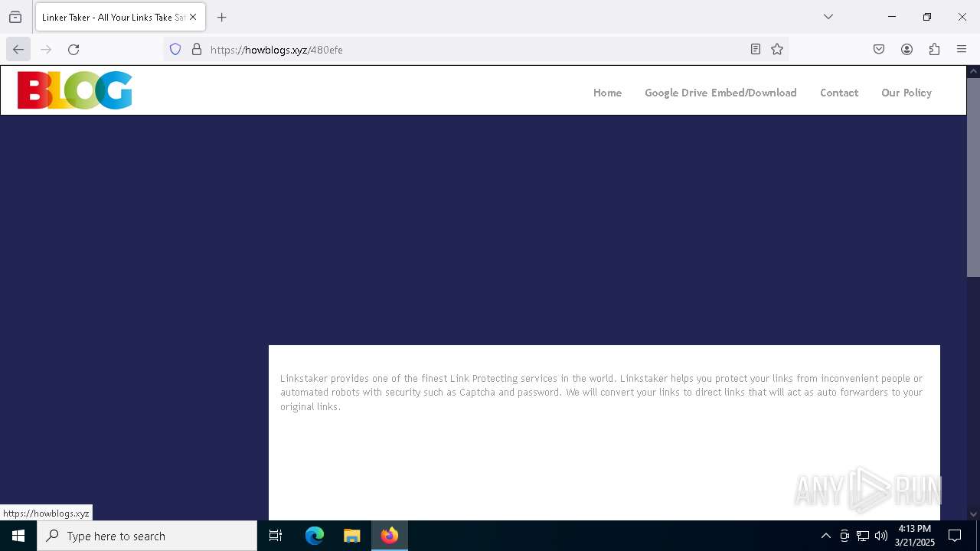Click the colorful BLOG logo

(x=75, y=90)
